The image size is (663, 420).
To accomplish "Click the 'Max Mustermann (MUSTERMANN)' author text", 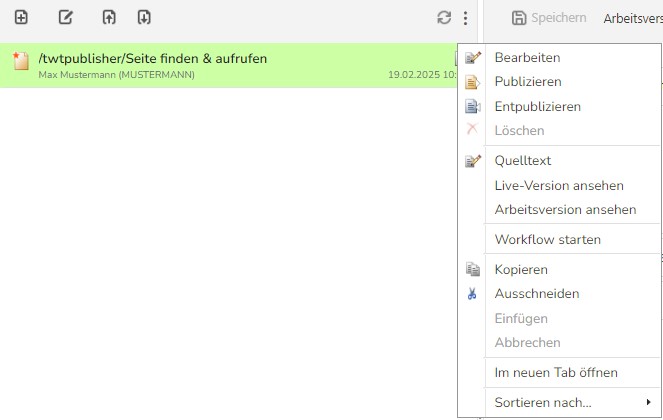I will pos(116,75).
